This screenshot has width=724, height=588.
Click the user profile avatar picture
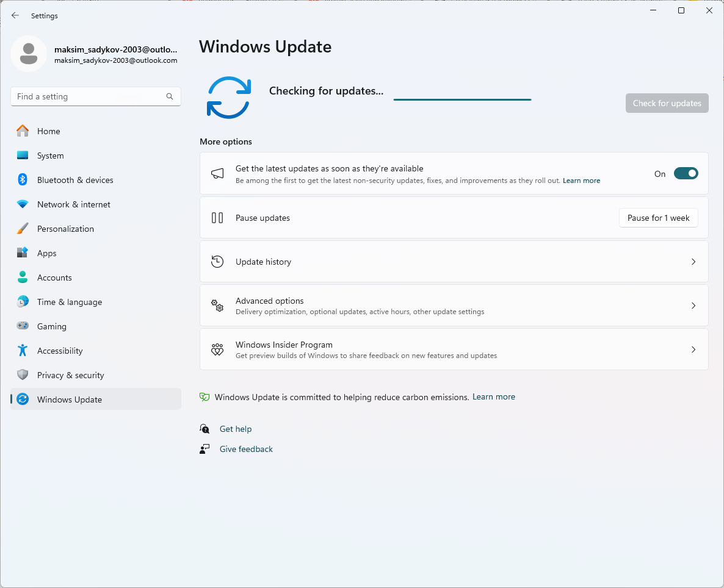point(29,54)
